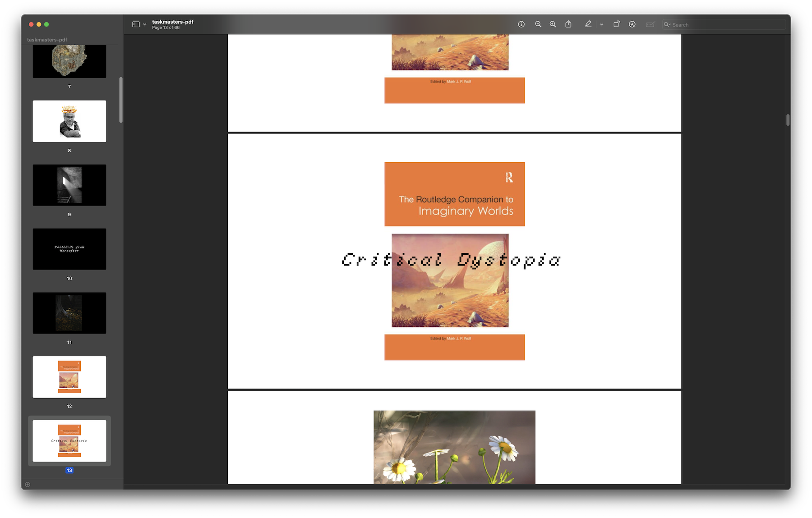Jump to page 12 thumbnail
Viewport: 812px width, 518px height.
[69, 377]
